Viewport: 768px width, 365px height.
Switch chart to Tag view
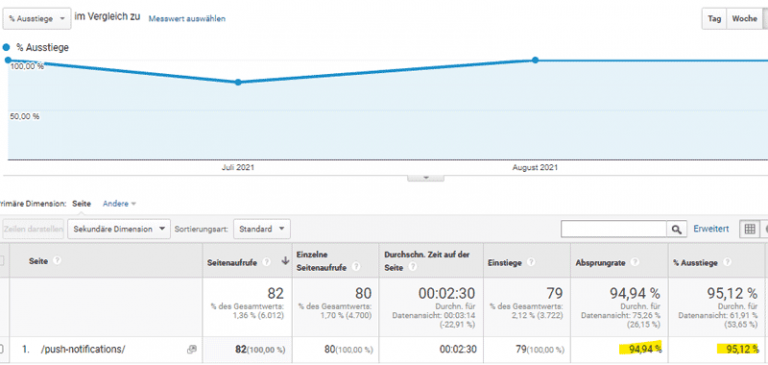(714, 19)
